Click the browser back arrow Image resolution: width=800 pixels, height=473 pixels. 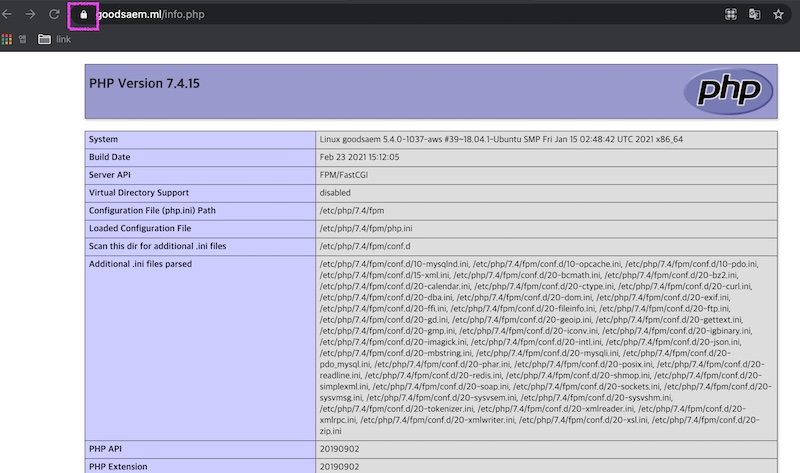pyautogui.click(x=7, y=14)
